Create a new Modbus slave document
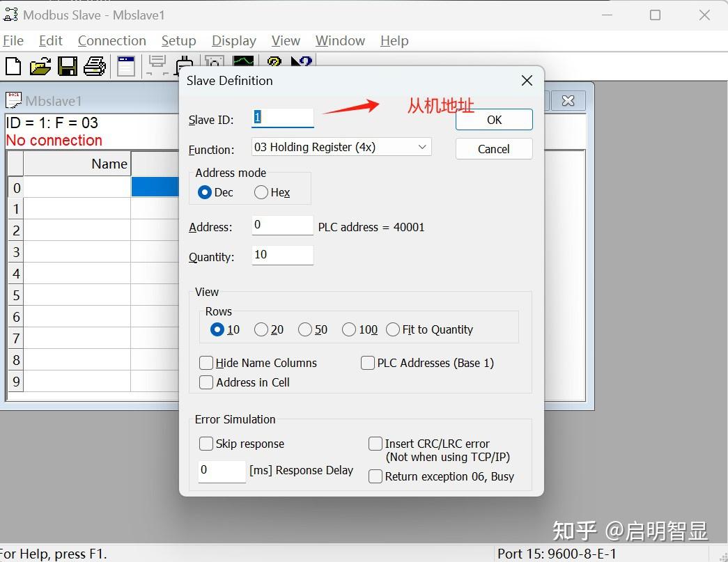Screen dimensions: 728x562 13,65
